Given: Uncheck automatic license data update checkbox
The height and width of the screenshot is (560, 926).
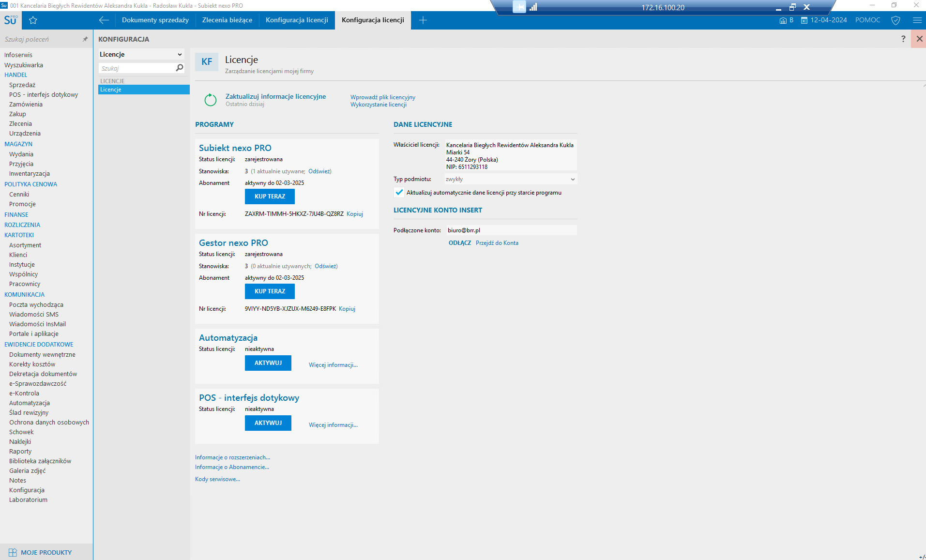Looking at the screenshot, I should point(399,193).
